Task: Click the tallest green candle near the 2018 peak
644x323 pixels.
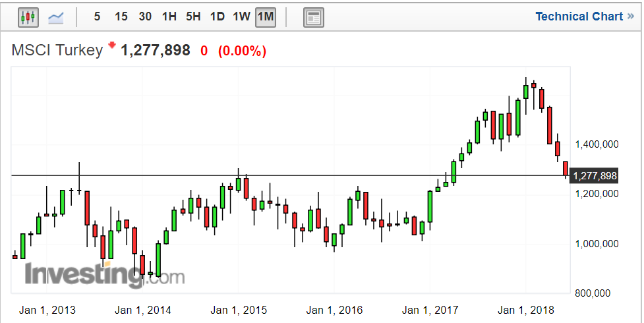Action: pyautogui.click(x=518, y=117)
